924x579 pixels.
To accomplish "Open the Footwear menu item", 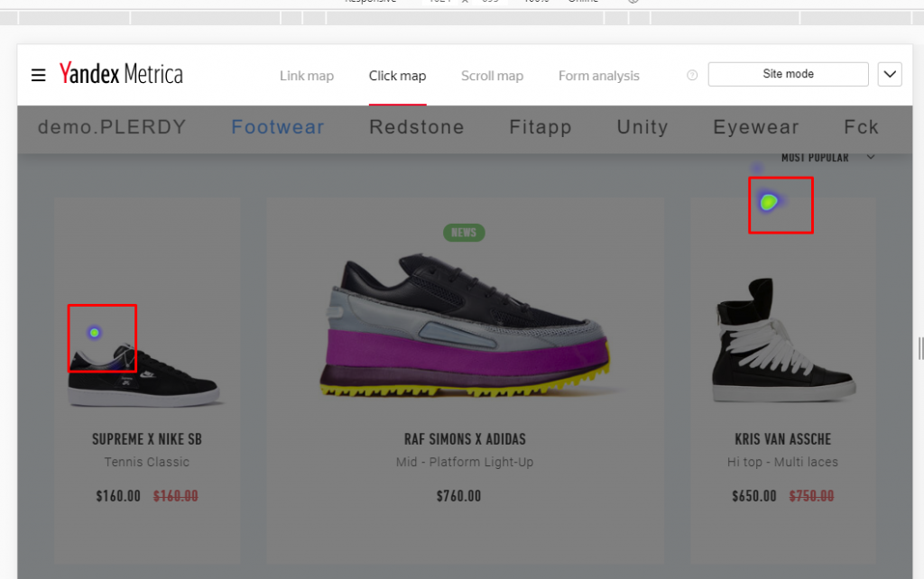I will tap(278, 127).
